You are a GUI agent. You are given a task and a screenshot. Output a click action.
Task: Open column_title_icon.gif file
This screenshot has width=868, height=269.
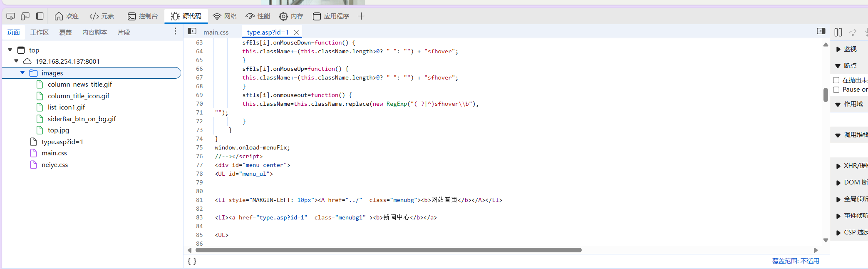pyautogui.click(x=78, y=96)
